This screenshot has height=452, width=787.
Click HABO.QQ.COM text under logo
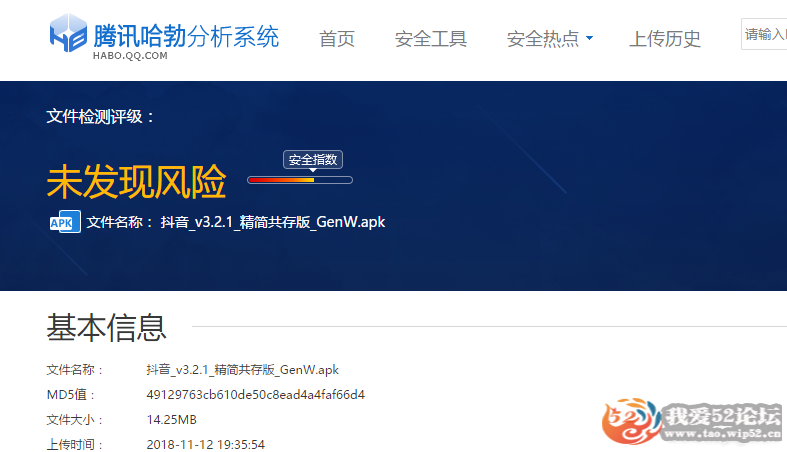tap(130, 56)
